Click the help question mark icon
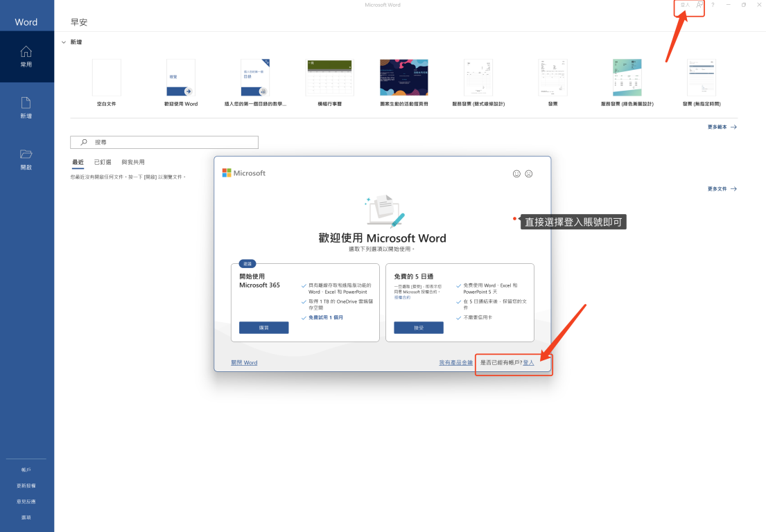Screen dimensions: 766x532 [x=713, y=5]
